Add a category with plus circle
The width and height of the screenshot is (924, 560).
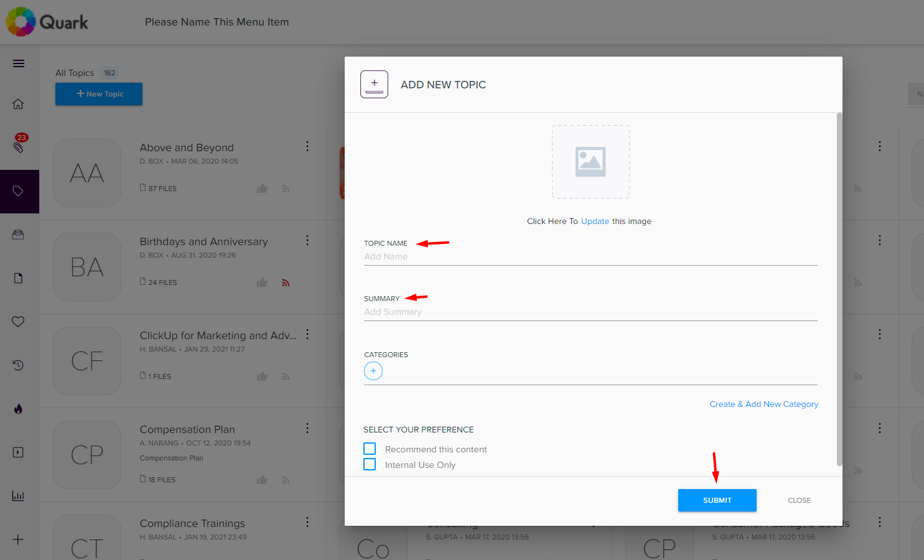(x=373, y=371)
